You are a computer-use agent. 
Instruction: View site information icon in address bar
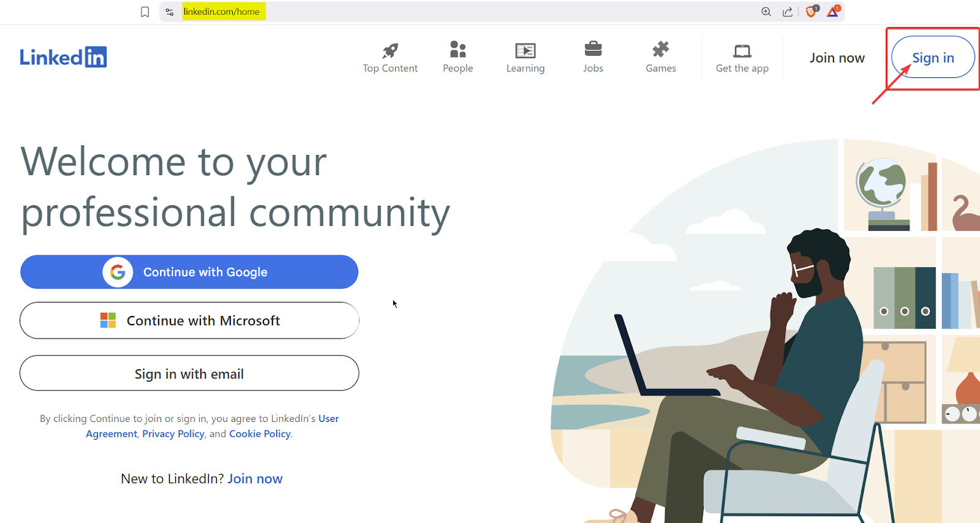[170, 12]
